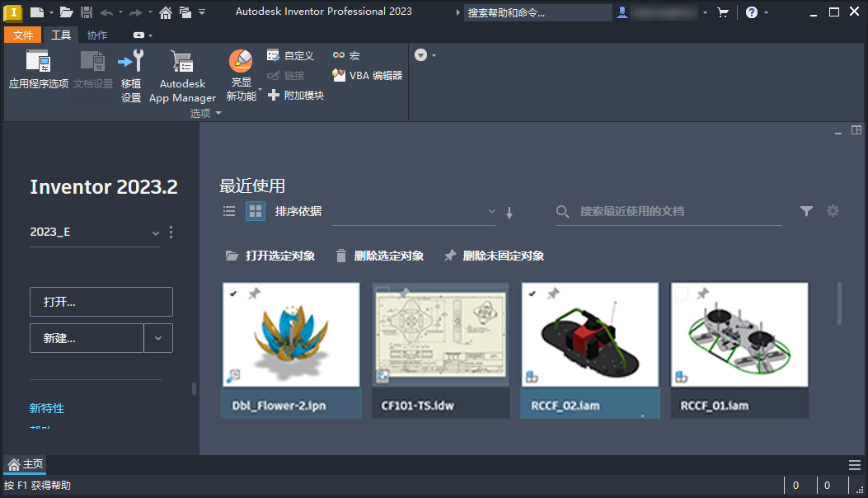Open the 2023_E project dropdown
Screen dimensions: 868x498
pyautogui.click(x=155, y=233)
